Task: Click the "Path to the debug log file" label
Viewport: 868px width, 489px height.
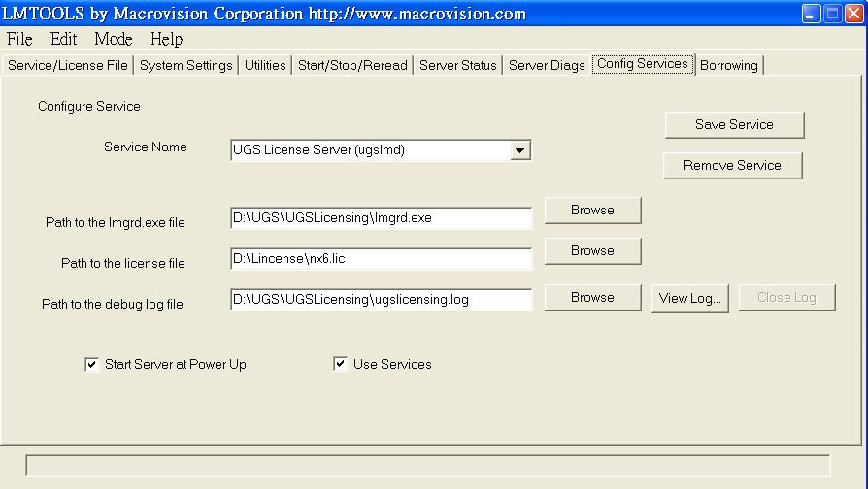Action: (x=113, y=304)
